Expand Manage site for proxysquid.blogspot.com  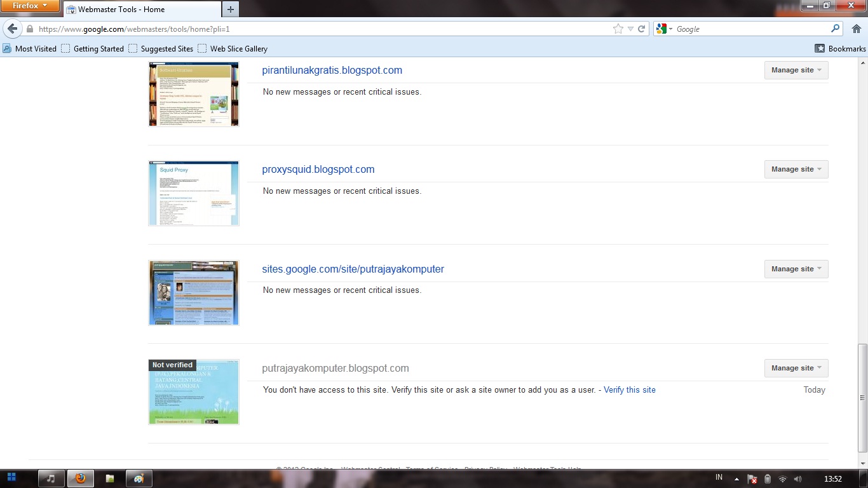pos(796,169)
